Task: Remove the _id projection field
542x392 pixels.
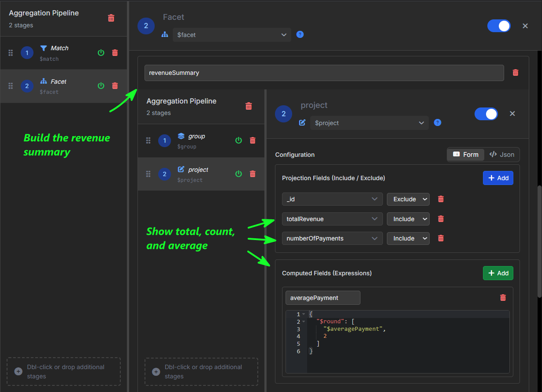Action: pyautogui.click(x=441, y=199)
